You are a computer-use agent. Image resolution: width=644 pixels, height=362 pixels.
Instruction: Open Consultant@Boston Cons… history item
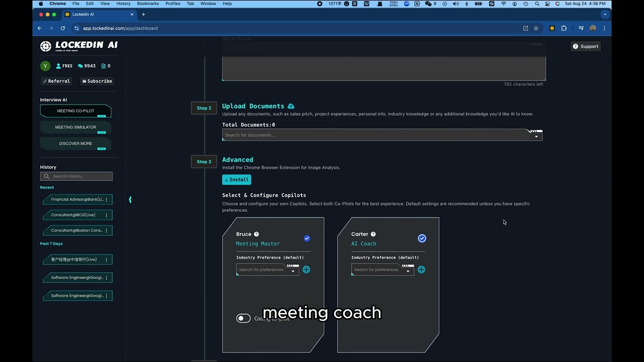(x=76, y=231)
